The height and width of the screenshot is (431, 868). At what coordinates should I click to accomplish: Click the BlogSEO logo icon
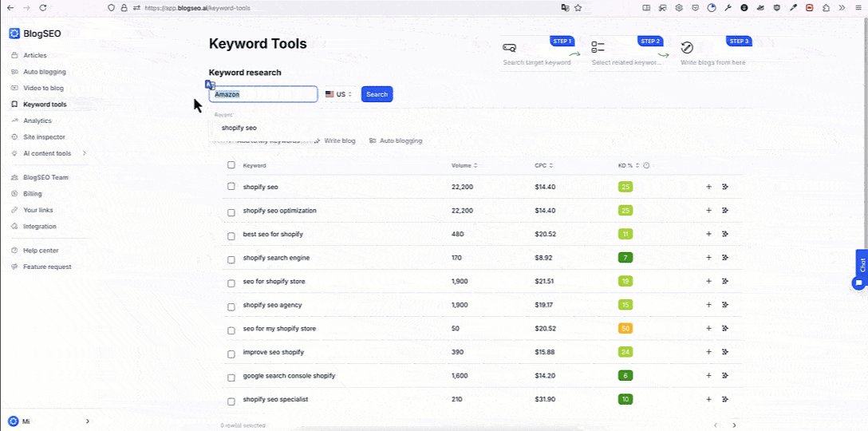pos(14,34)
